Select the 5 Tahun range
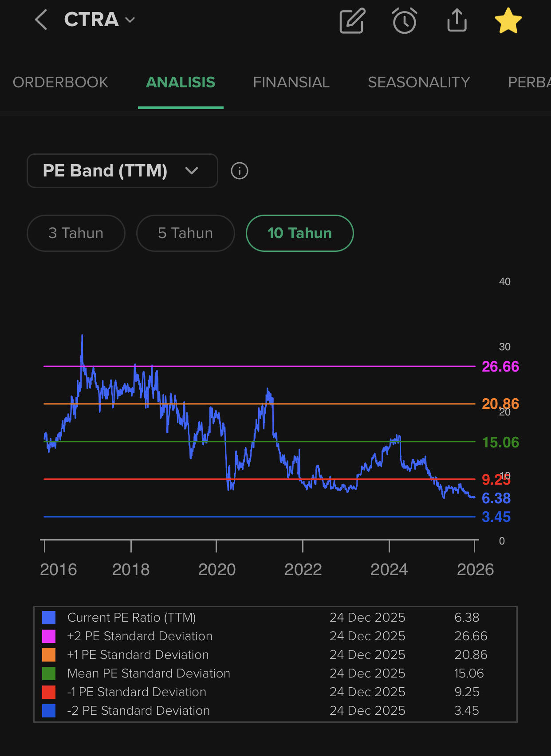 [x=185, y=233]
